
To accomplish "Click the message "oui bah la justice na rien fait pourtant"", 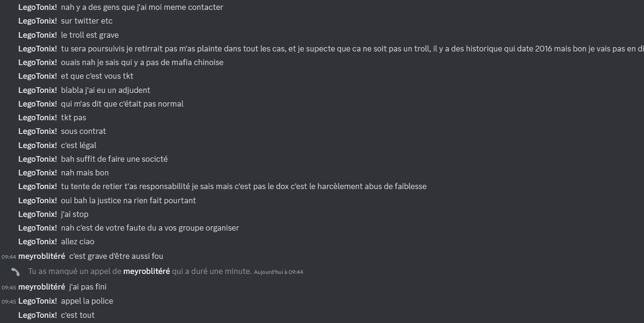I will (128, 200).
